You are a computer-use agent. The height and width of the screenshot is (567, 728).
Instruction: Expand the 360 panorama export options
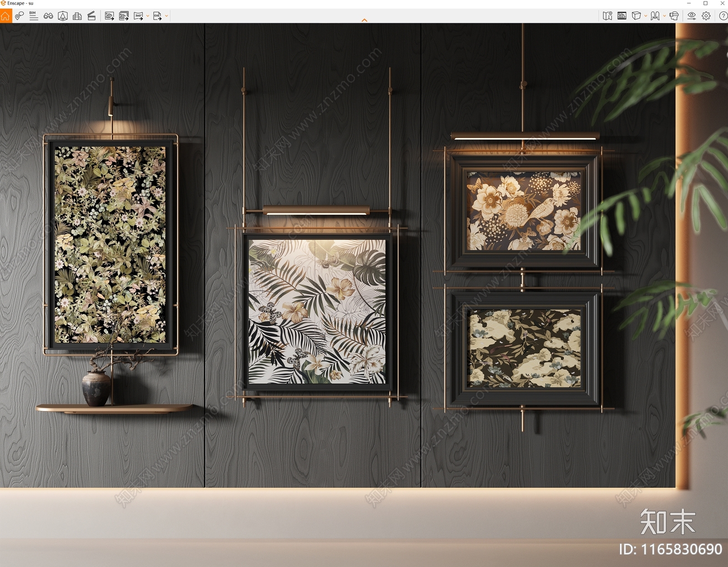(148, 16)
